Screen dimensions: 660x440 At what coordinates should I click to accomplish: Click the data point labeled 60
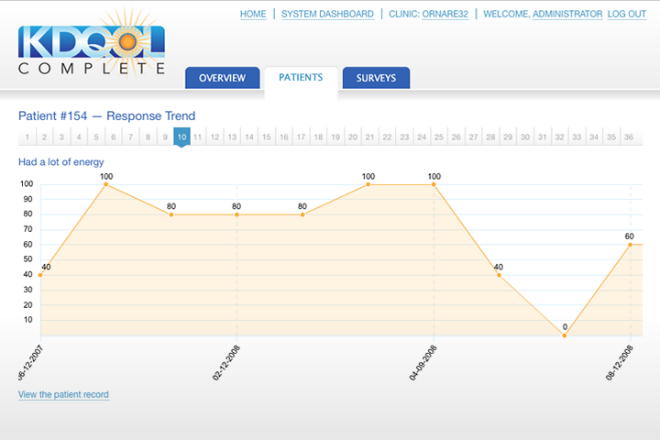coord(630,244)
